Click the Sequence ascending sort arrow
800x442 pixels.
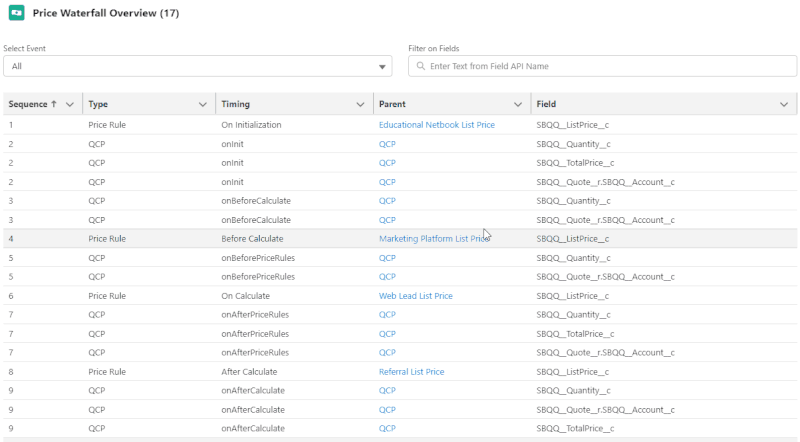tap(54, 104)
